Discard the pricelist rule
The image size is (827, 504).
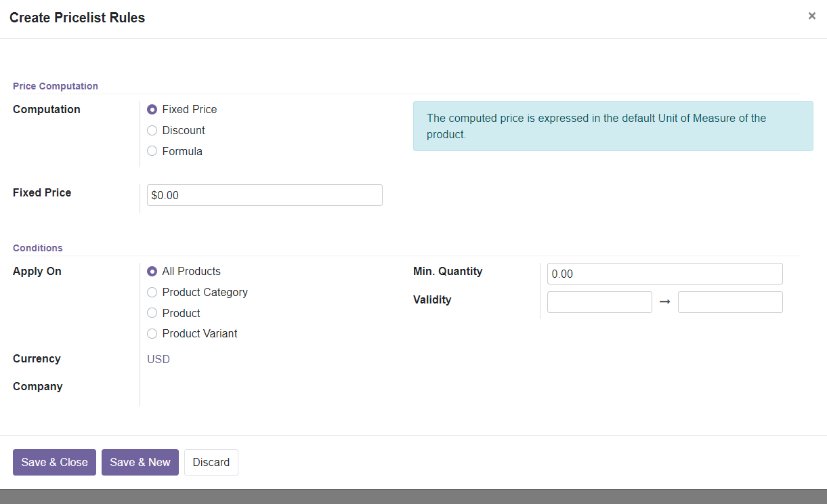click(211, 462)
